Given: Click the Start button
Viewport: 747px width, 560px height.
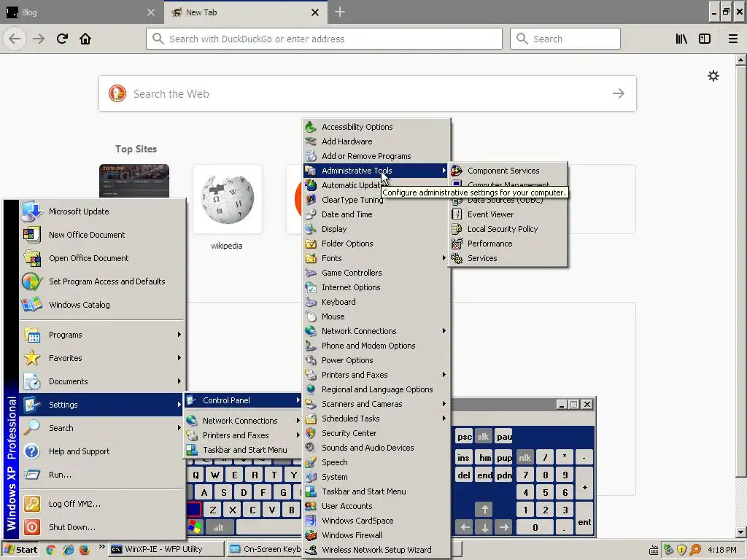Looking at the screenshot, I should click(20, 550).
